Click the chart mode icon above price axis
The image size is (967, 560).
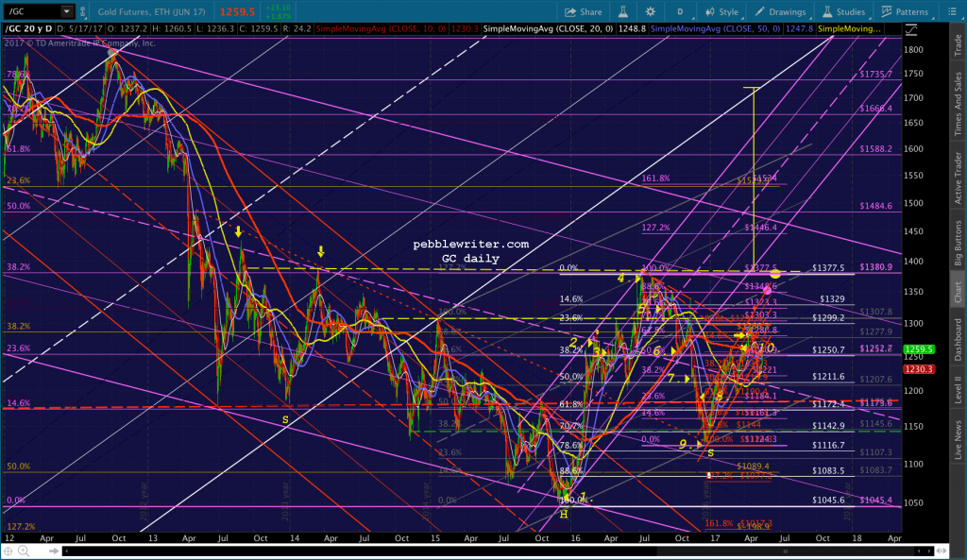pos(911,29)
